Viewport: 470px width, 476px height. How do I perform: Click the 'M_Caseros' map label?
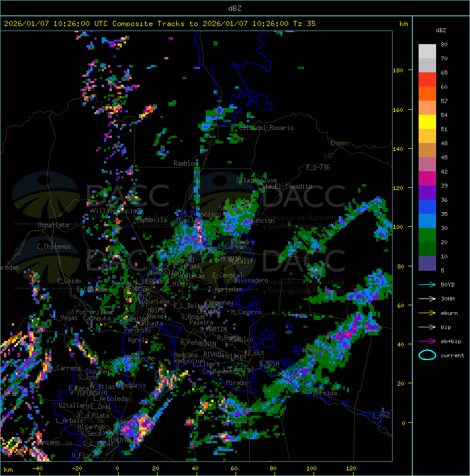click(246, 311)
